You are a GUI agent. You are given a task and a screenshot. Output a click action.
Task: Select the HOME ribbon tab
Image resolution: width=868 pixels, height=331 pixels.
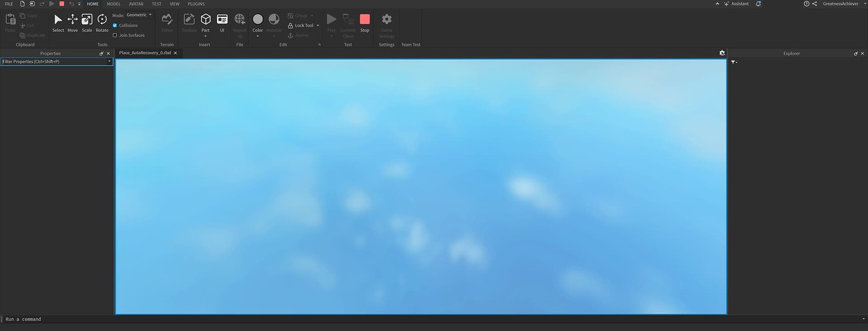[x=92, y=4]
